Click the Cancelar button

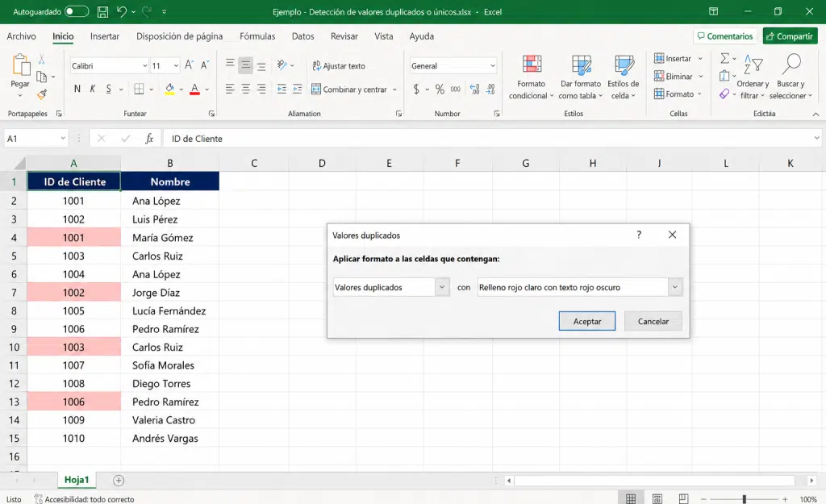click(653, 321)
